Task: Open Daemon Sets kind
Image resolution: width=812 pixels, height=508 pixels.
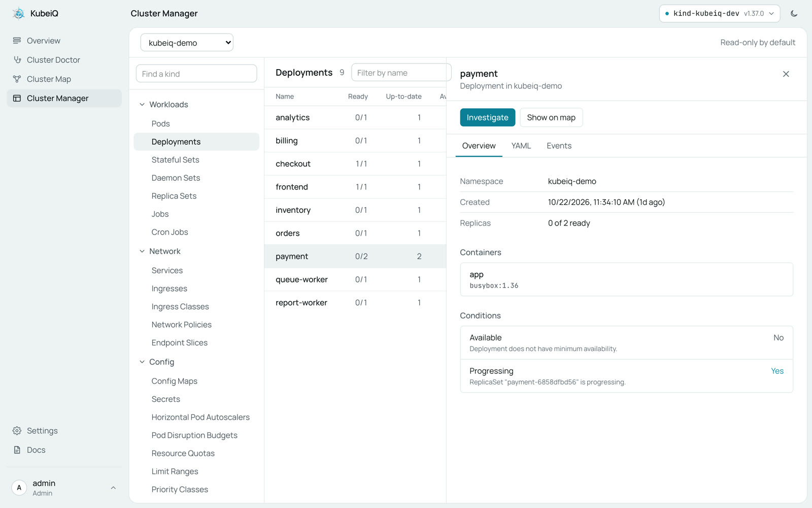Action: pos(196,178)
